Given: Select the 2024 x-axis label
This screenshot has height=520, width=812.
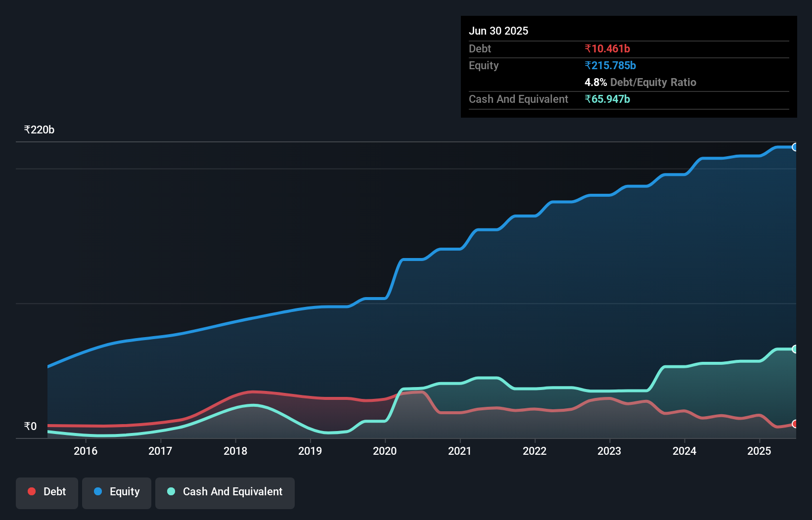Looking at the screenshot, I should (684, 451).
